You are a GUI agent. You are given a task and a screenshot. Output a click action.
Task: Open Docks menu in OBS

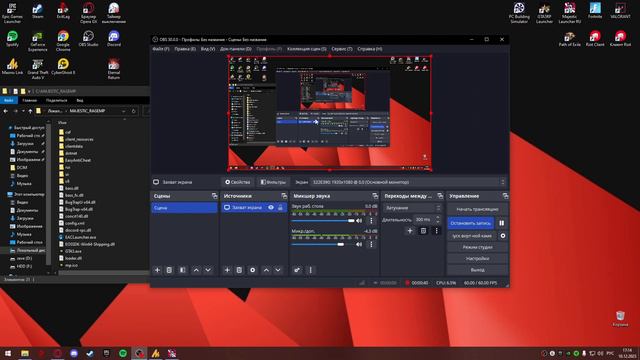[236, 49]
